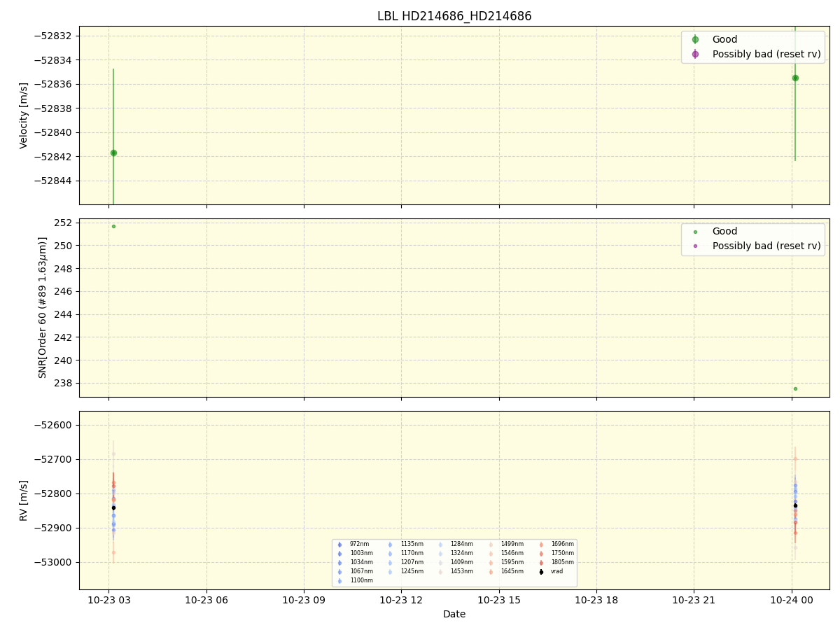
Task: Click the 1034nm legend entry
Action: click(x=354, y=563)
